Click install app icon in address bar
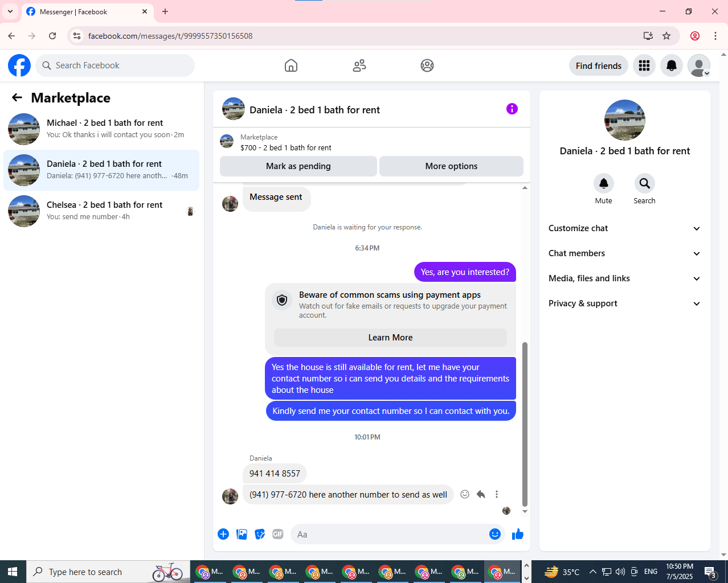The height and width of the screenshot is (583, 728). click(x=648, y=36)
